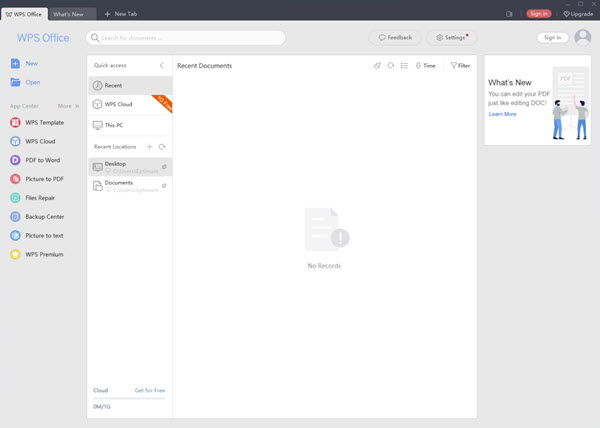The width and height of the screenshot is (600, 428).
Task: Focus the Search for documents field
Action: (186, 37)
